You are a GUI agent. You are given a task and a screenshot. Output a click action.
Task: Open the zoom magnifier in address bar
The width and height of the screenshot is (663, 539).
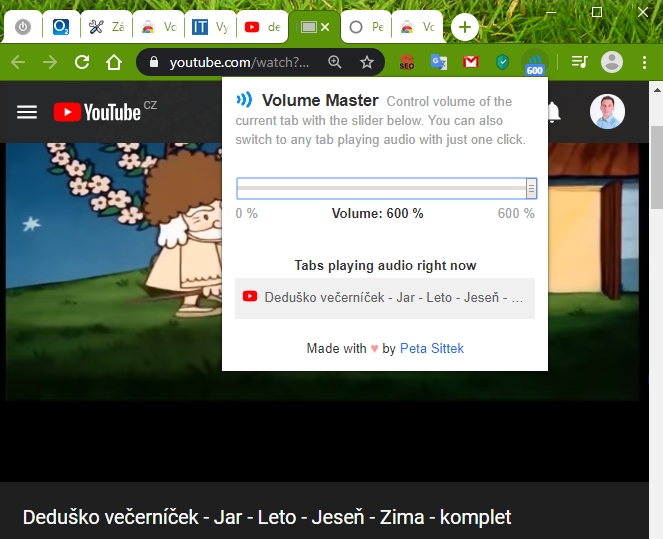point(334,62)
